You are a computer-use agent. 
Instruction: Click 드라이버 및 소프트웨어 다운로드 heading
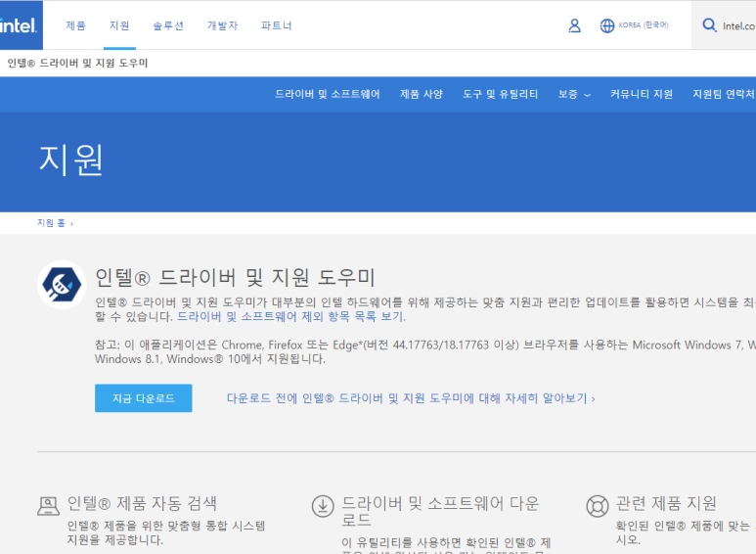[440, 512]
